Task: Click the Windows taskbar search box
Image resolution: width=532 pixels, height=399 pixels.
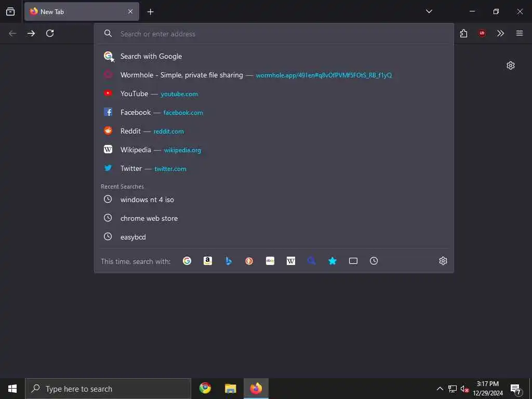Action: point(108,389)
